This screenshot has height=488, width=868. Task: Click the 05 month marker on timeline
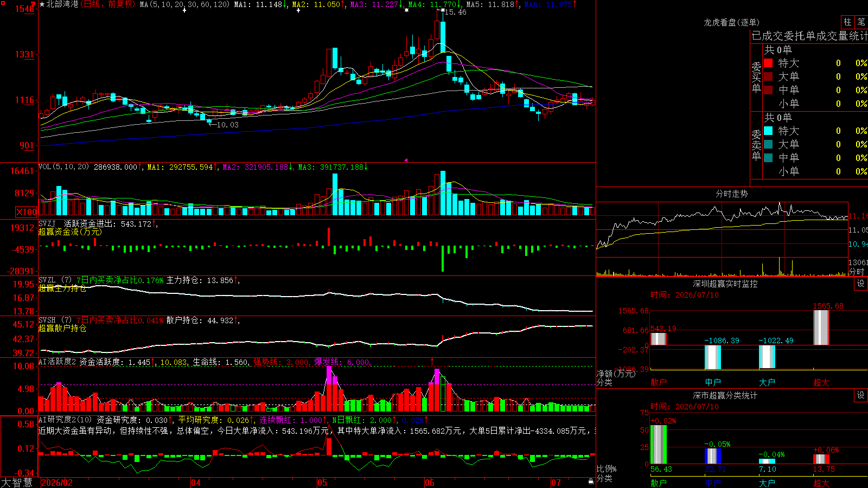(x=322, y=483)
